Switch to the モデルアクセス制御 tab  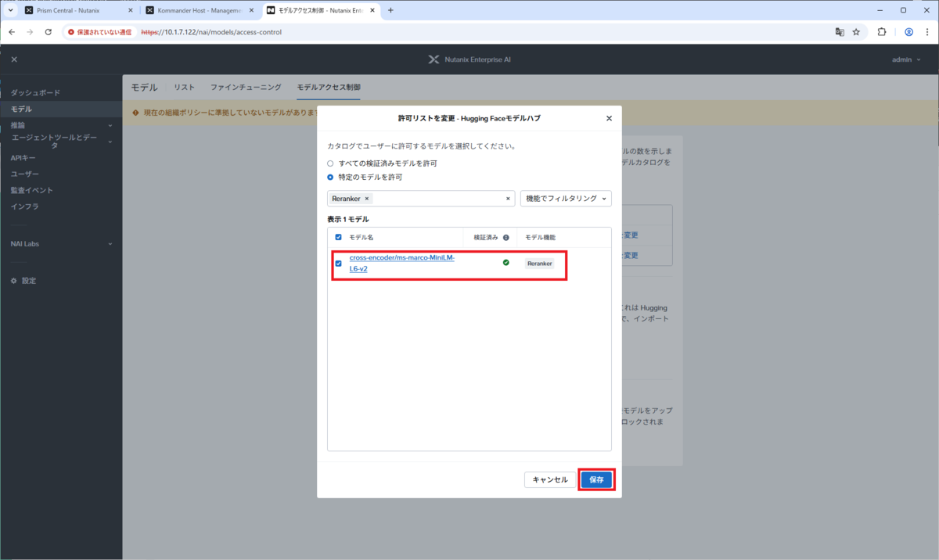[x=329, y=87]
